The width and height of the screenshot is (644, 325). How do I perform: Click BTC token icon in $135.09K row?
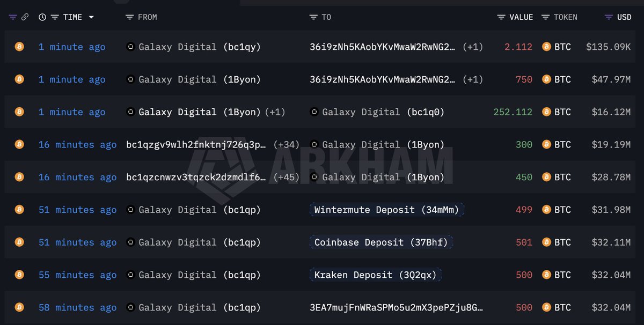(x=547, y=47)
